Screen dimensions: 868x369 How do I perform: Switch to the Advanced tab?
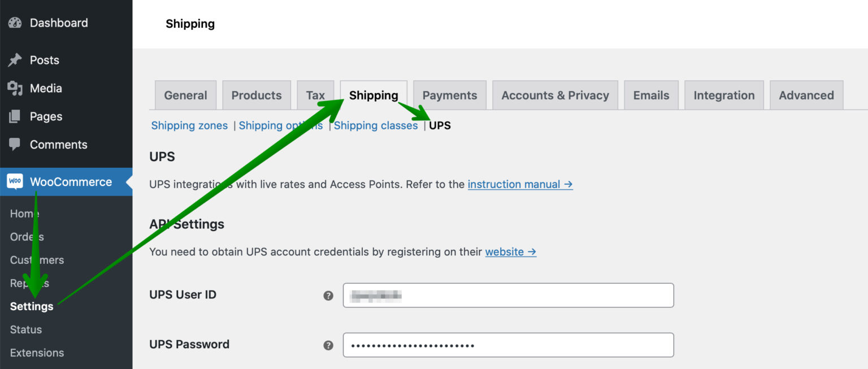(x=806, y=95)
